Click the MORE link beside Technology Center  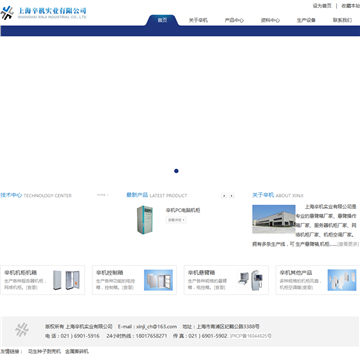point(103,195)
